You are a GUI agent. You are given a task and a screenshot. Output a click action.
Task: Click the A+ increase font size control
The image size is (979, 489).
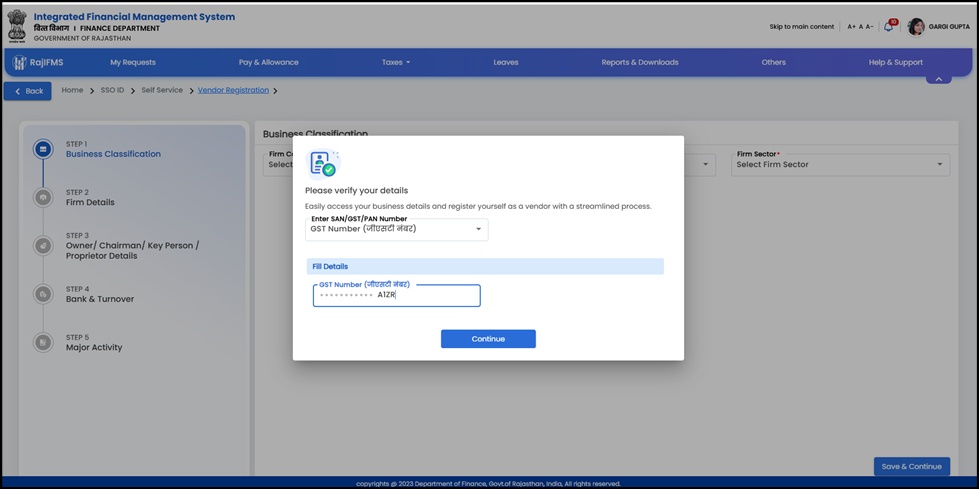pos(852,27)
